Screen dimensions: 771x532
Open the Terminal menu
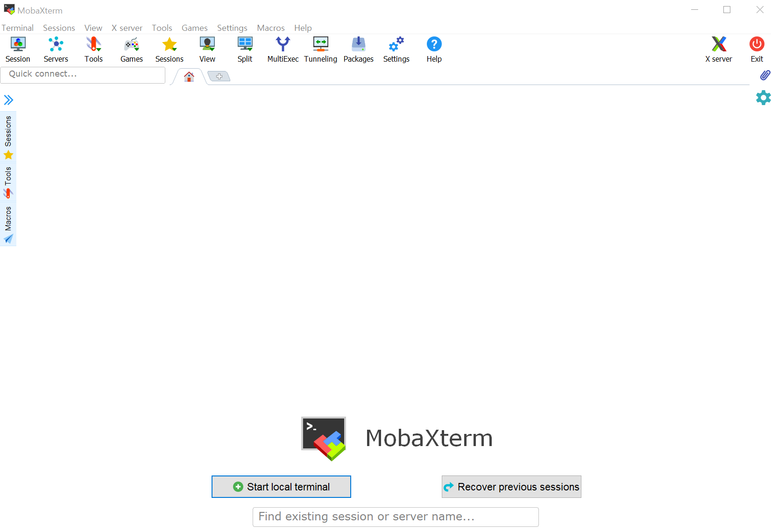[x=18, y=28]
